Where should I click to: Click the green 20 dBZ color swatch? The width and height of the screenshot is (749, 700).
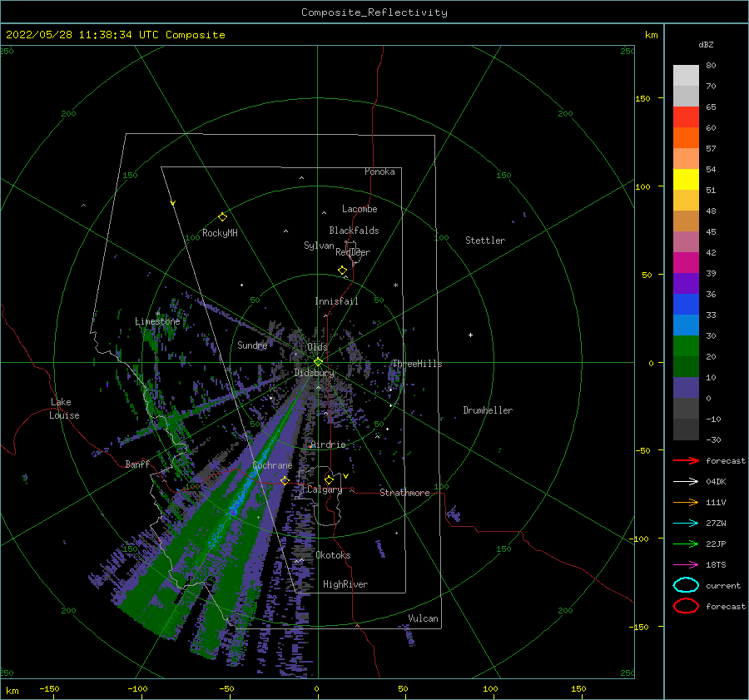[686, 345]
